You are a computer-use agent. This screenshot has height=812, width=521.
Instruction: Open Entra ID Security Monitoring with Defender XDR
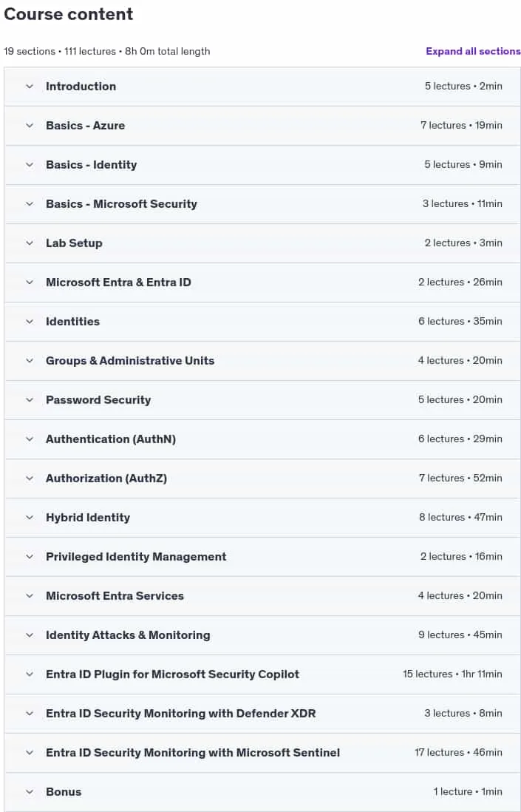tap(262, 714)
